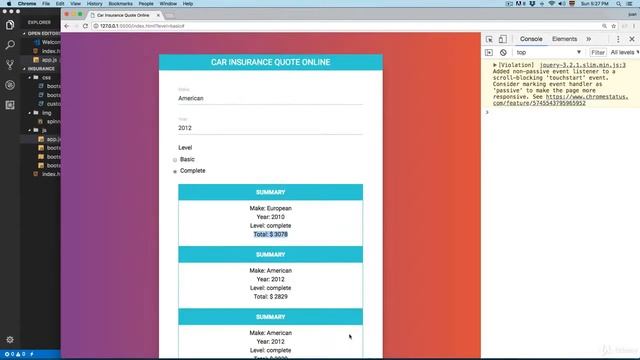Clear the DevTools console
640x360 pixels.
tap(503, 53)
